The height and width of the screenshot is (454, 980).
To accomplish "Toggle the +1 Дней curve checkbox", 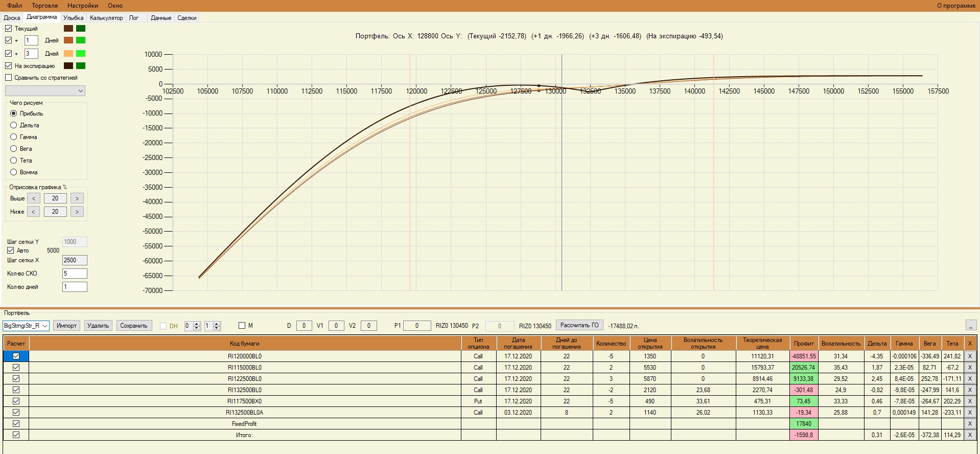I will click(9, 40).
